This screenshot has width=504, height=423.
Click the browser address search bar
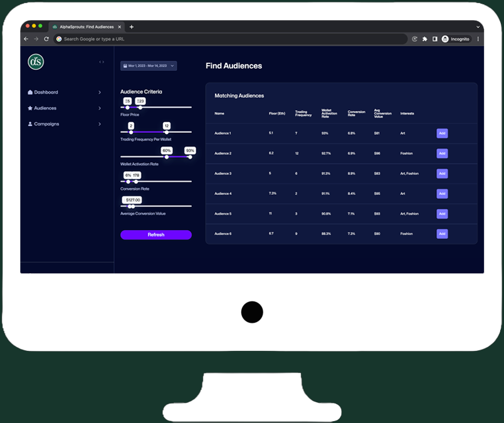point(232,39)
